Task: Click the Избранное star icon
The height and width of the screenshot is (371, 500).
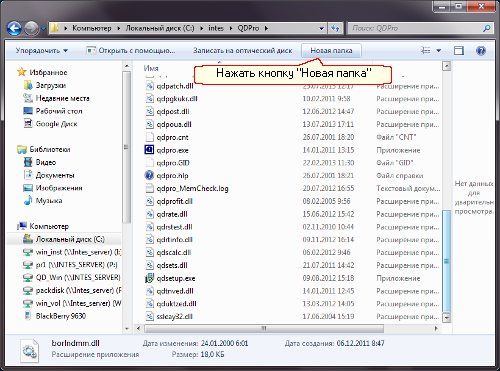Action: coord(22,72)
